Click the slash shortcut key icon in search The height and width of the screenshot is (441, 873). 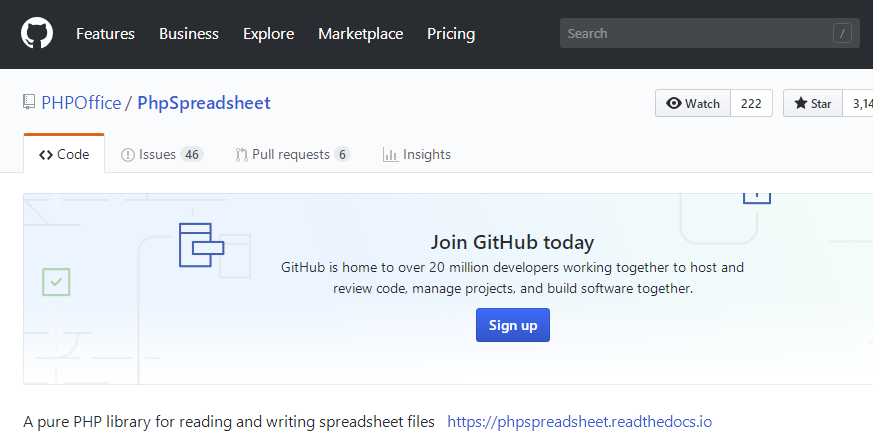pyautogui.click(x=842, y=33)
